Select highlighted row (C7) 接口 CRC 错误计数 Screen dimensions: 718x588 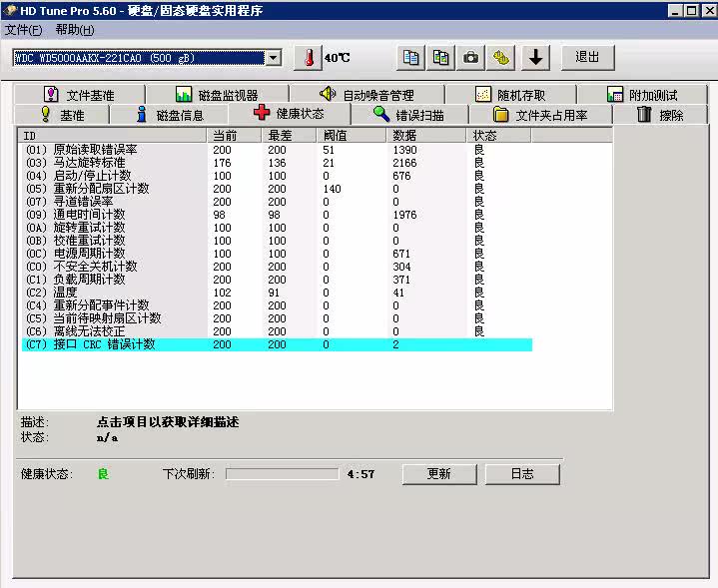[x=277, y=344]
